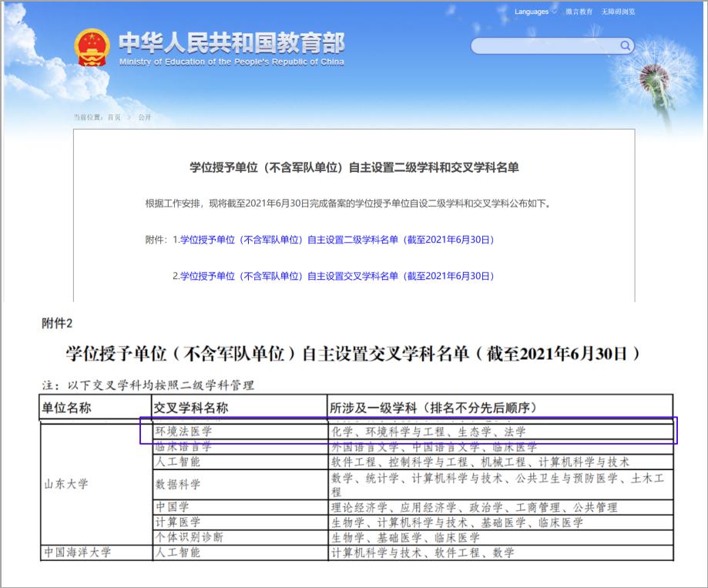
Task: Select the cell 生物学、基础医学、临床医学
Action: click(x=500, y=537)
